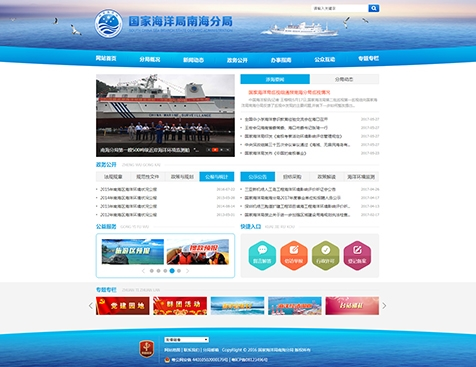Click the ship slideshow photo
Screen dimensions: 476x367
pos(165,115)
